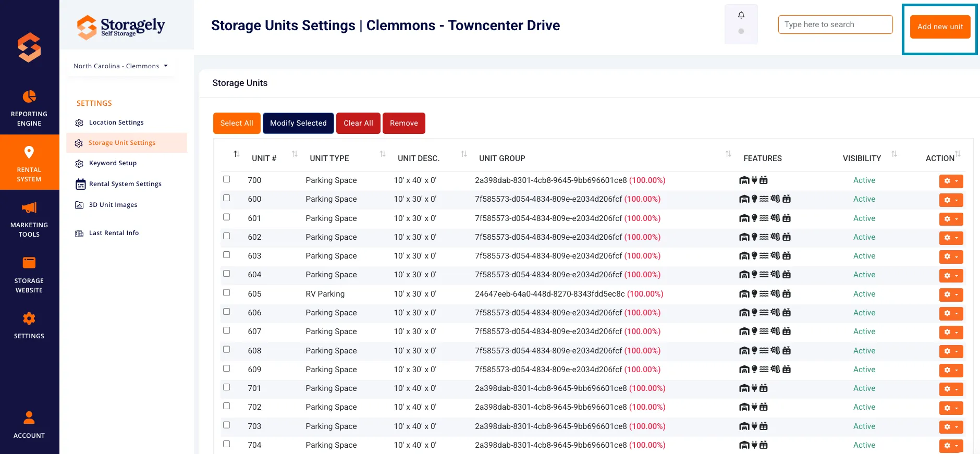Click the Clear All button

pos(358,123)
